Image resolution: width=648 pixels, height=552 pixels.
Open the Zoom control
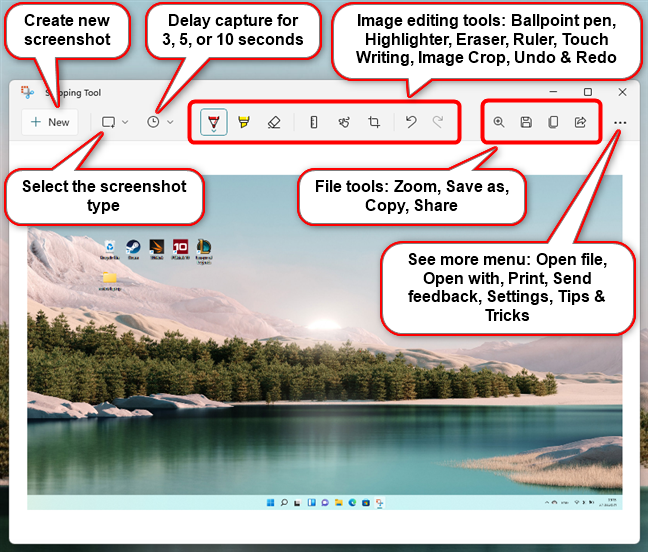tap(499, 122)
